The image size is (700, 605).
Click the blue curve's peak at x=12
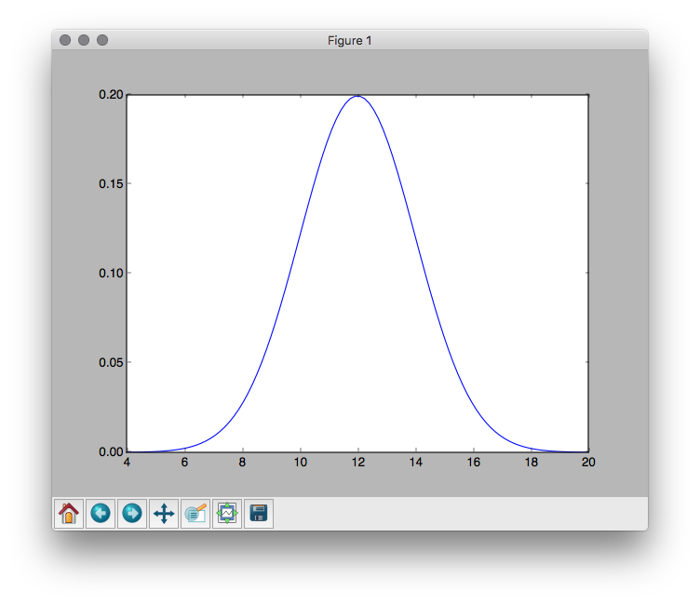(x=358, y=96)
